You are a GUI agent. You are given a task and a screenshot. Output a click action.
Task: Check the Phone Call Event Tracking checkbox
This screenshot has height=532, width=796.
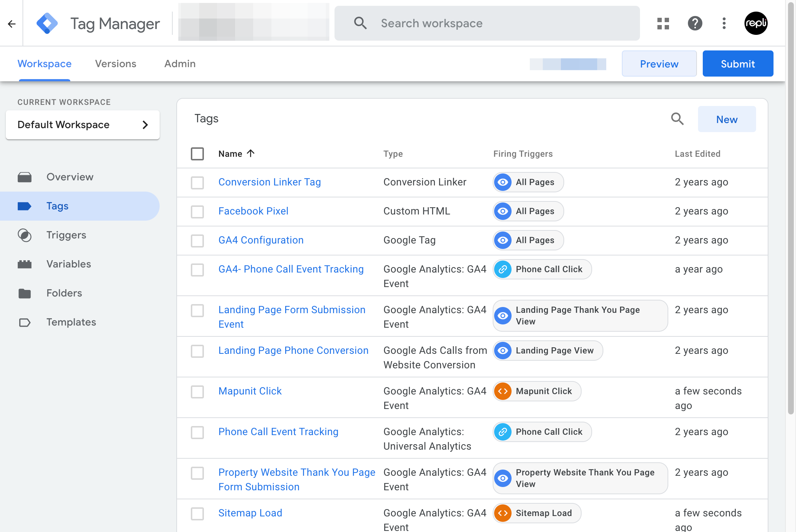[197, 432]
